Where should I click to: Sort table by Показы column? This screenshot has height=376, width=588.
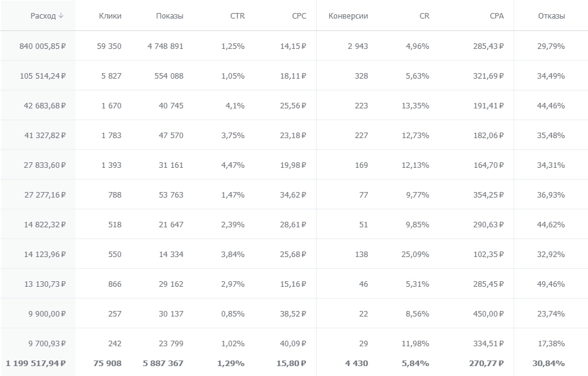[169, 16]
